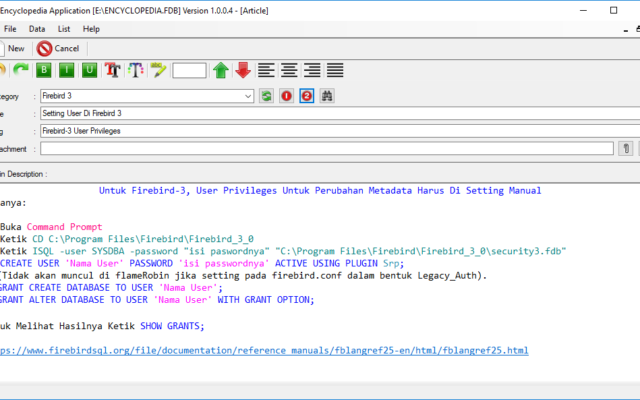Viewport: 640px width, 400px height.
Task: Click the 'ISQL -user SYSDBA' command line
Action: pos(299,251)
